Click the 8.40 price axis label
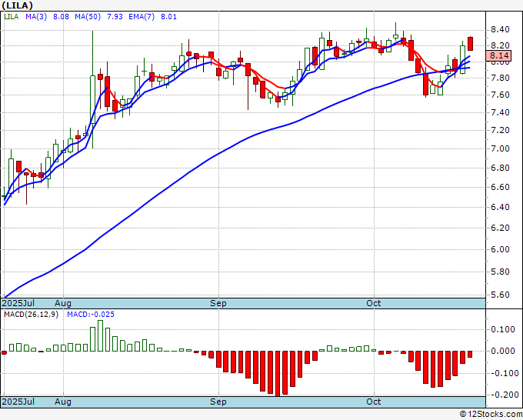The height and width of the screenshot is (420, 523). 500,30
